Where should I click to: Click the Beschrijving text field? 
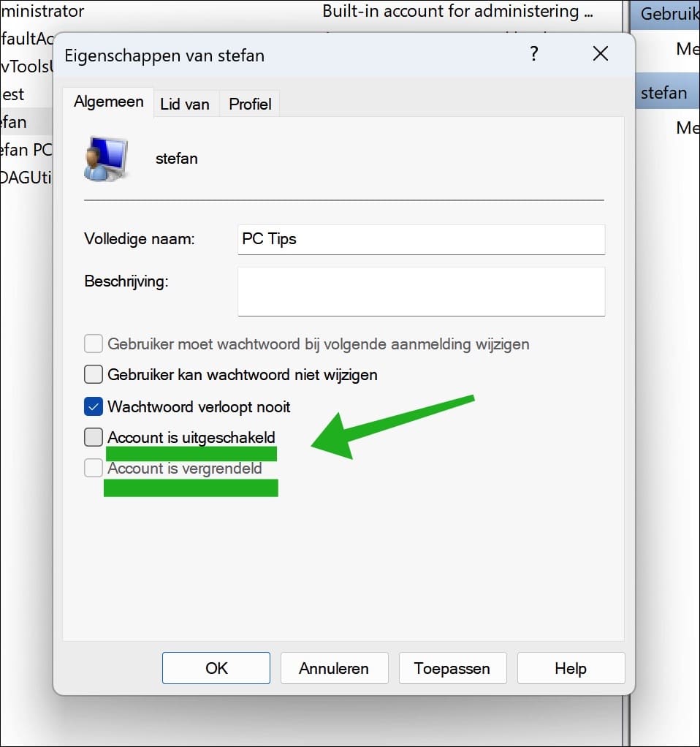tap(422, 291)
